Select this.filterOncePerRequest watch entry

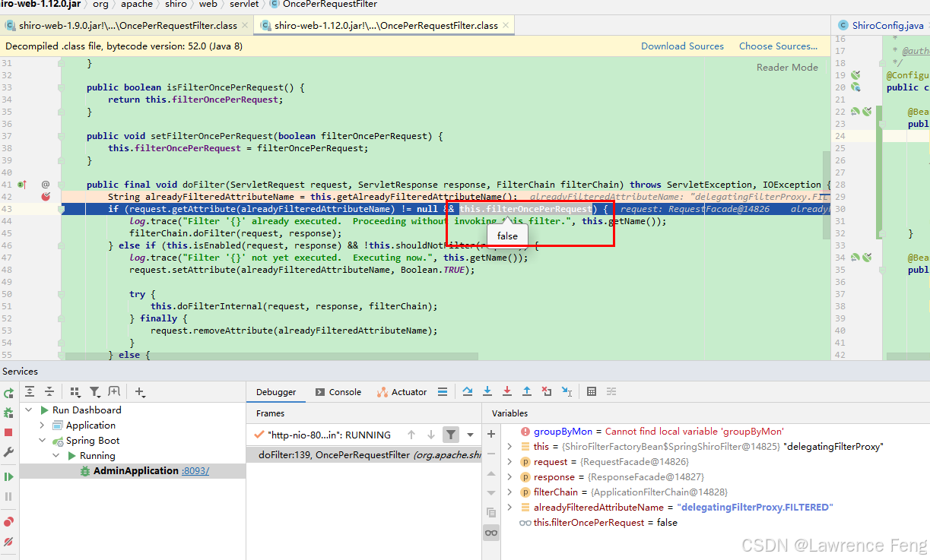605,522
